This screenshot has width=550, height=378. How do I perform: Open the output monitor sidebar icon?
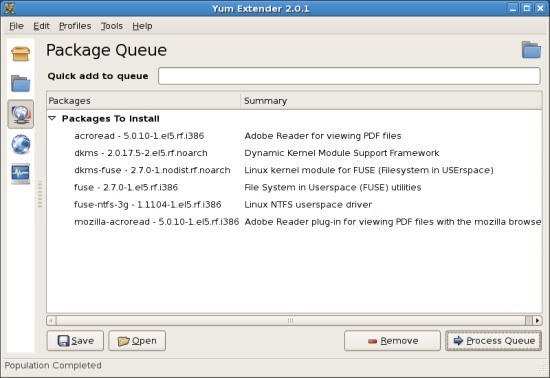pos(21,174)
